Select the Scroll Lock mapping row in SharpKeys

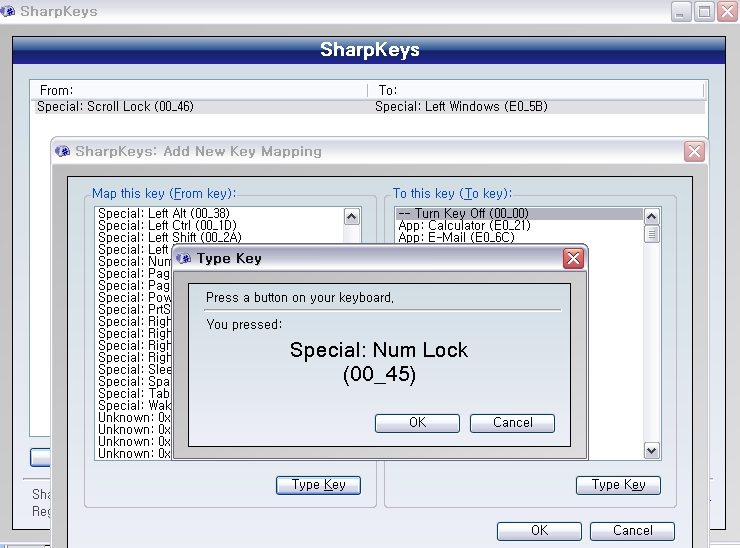click(x=370, y=107)
